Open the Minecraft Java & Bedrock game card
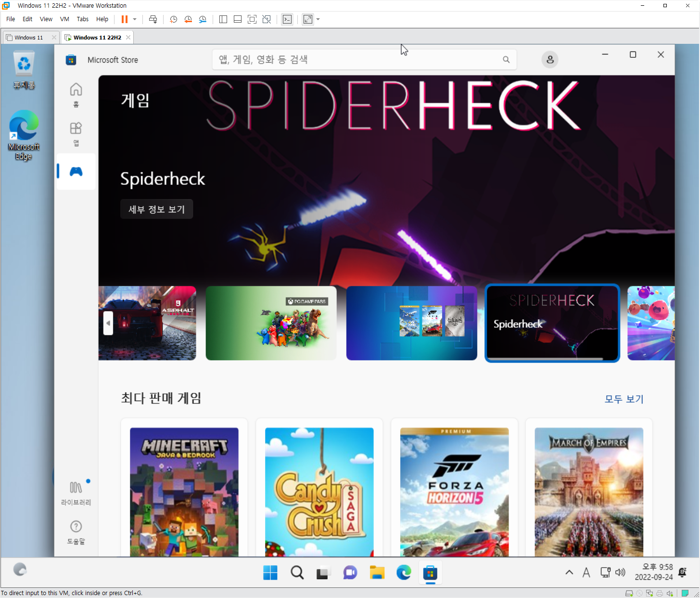The height and width of the screenshot is (598, 700). click(x=184, y=488)
